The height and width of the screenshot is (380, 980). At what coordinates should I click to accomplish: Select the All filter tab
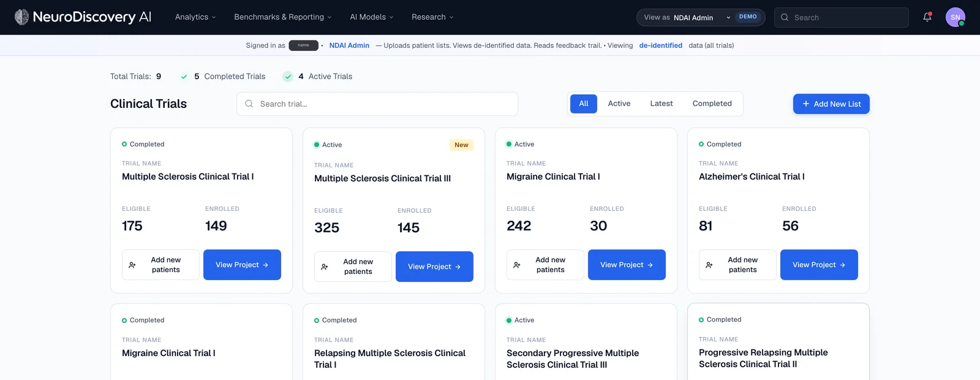click(584, 104)
